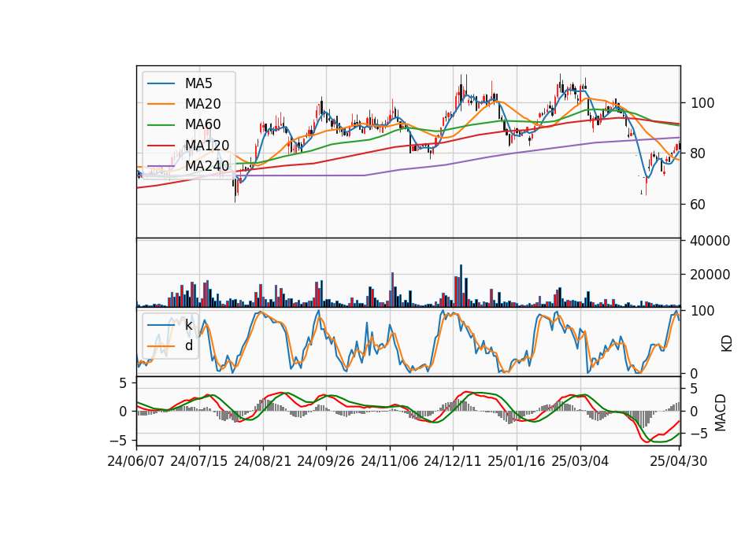Click the 24/08/21 date axis label
Screen dimensions: 756x543
[263, 461]
